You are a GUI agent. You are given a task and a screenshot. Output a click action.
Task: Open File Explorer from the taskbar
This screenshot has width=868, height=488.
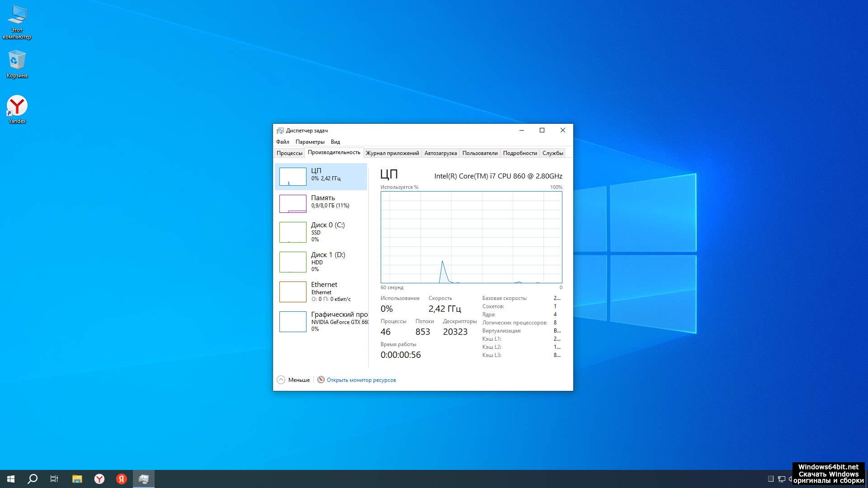[77, 479]
